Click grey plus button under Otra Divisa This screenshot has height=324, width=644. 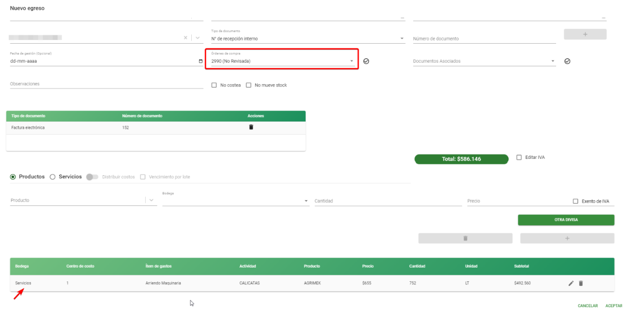[567, 238]
